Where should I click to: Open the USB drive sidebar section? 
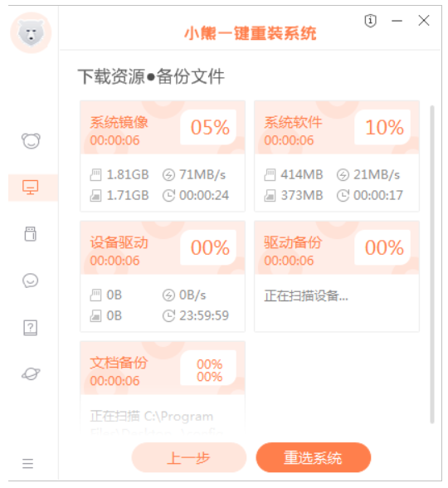click(31, 234)
